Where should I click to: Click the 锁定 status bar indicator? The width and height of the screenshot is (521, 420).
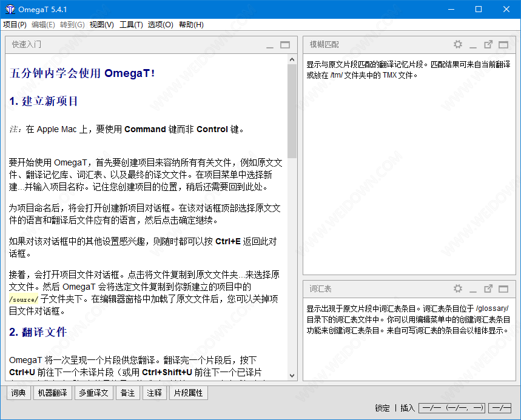point(382,408)
